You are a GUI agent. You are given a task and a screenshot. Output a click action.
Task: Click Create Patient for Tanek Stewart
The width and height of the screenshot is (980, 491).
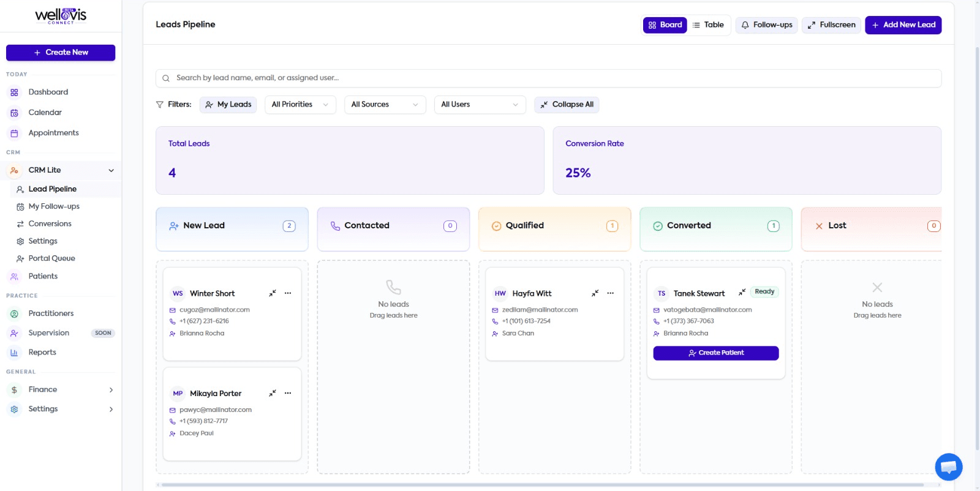point(716,353)
